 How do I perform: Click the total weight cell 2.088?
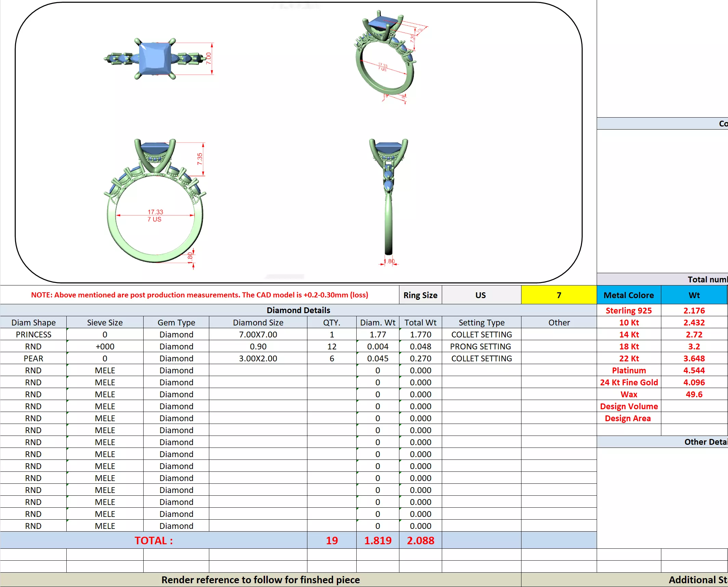[x=420, y=540]
